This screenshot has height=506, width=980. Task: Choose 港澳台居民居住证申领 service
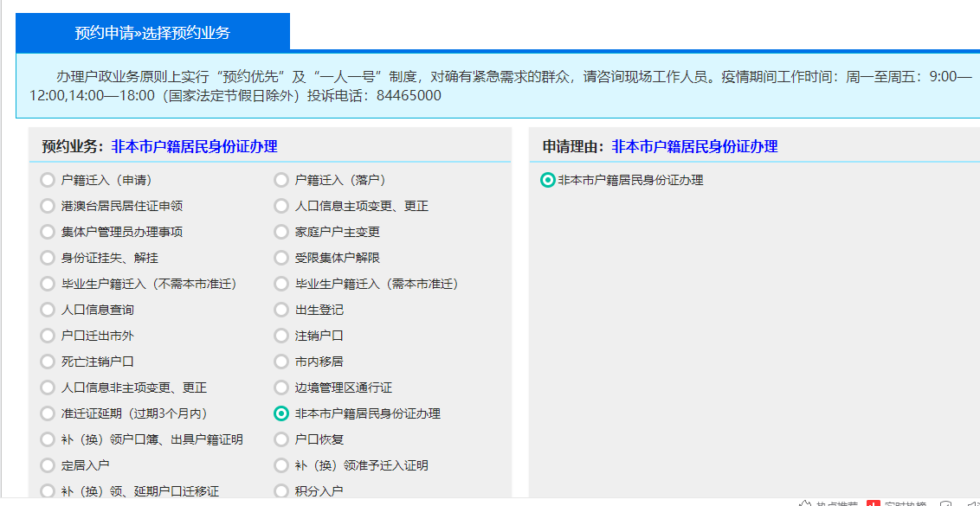[46, 206]
